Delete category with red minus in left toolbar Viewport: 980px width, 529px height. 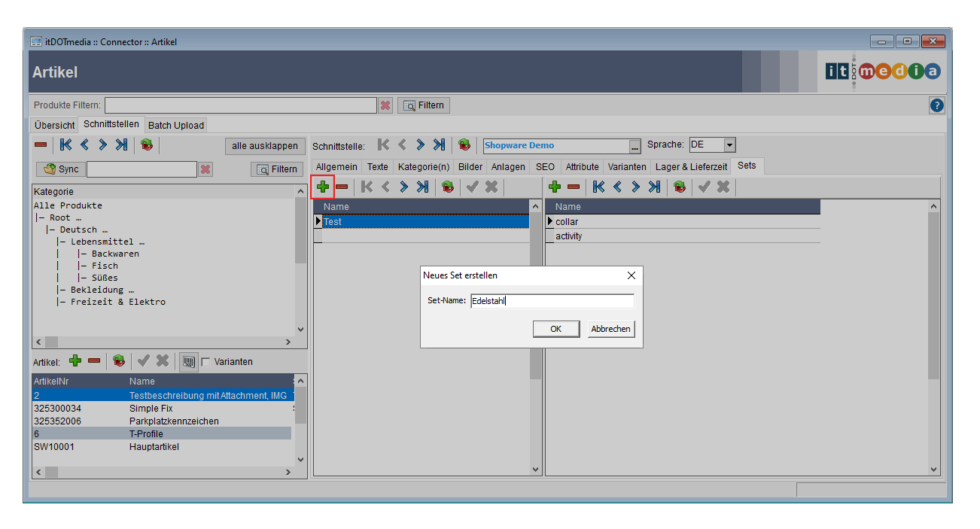coord(41,145)
